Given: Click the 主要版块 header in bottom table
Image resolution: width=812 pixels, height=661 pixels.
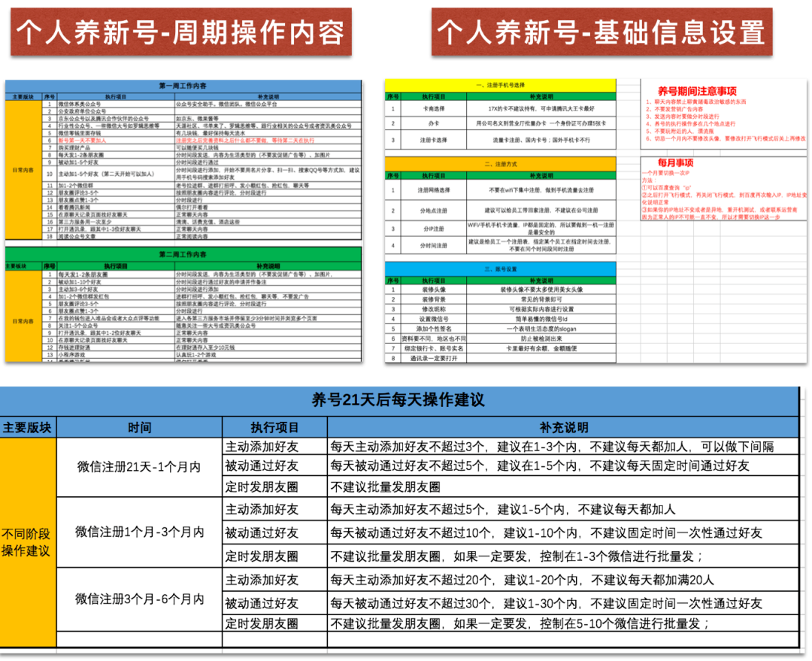Looking at the screenshot, I should point(28,427).
